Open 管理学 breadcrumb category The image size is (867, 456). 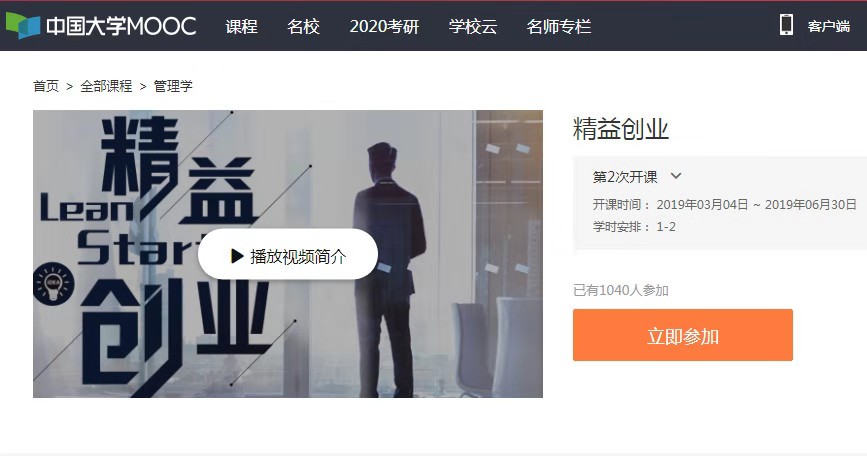[173, 86]
